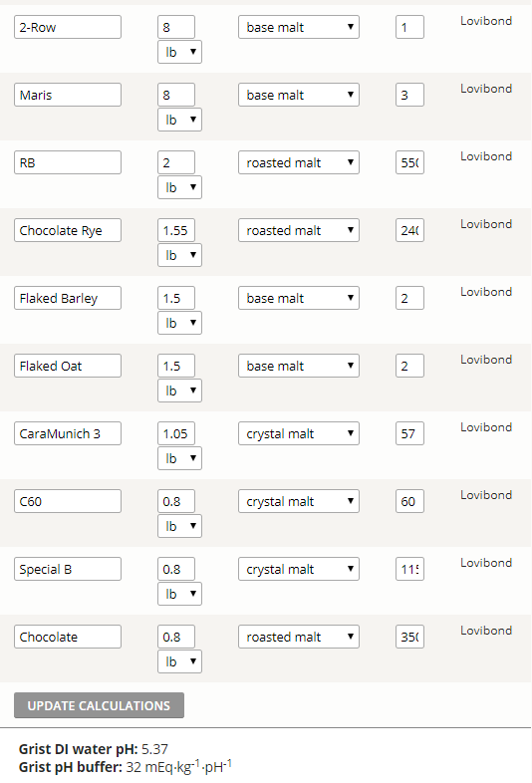Click the Special B grain name field
Viewport: 532px width, 783px height.
point(68,569)
